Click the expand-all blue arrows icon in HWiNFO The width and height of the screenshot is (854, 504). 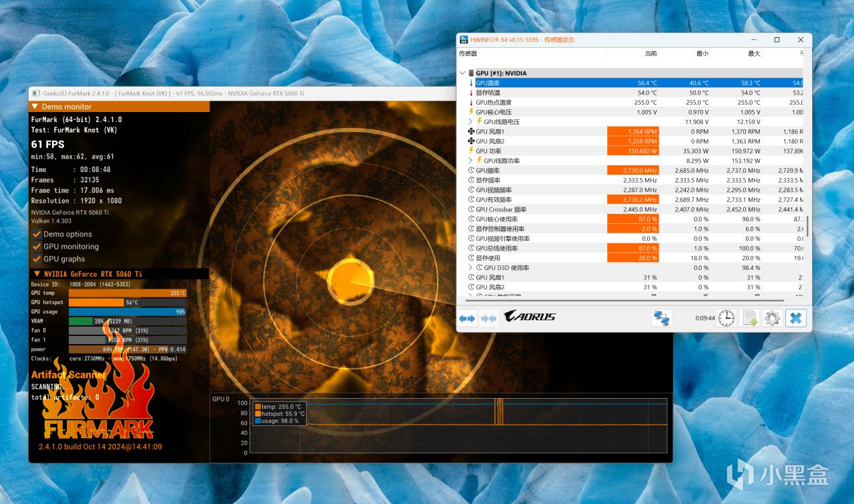click(x=467, y=319)
